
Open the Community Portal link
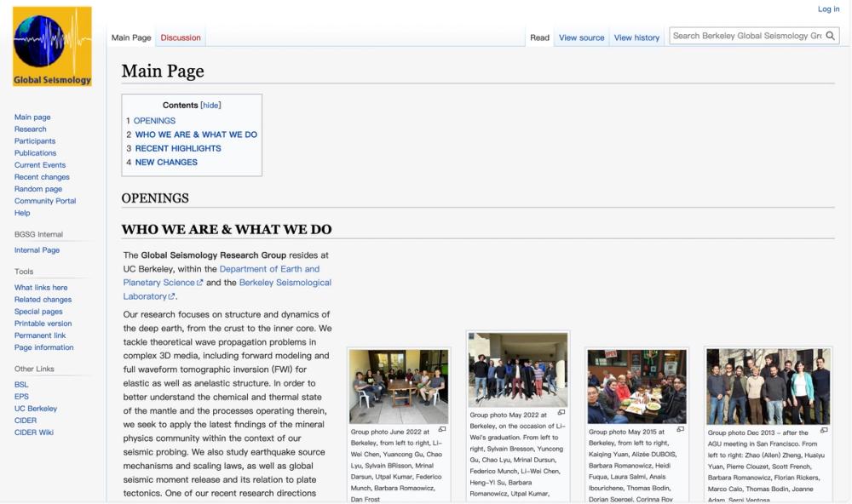(x=45, y=200)
